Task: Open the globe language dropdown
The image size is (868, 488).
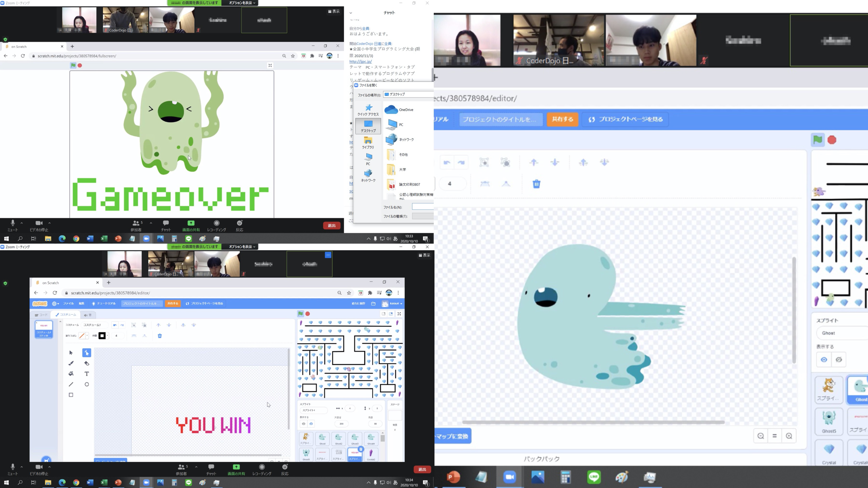Action: (55, 303)
